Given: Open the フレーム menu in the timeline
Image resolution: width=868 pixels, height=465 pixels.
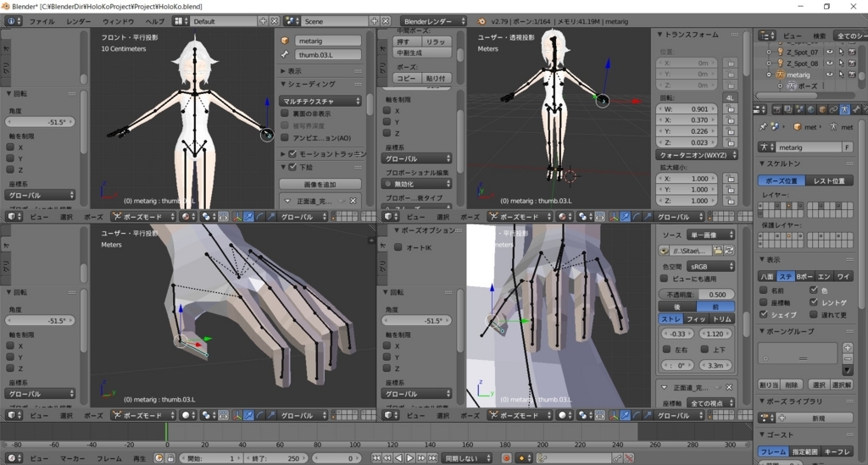Looking at the screenshot, I should tap(109, 458).
